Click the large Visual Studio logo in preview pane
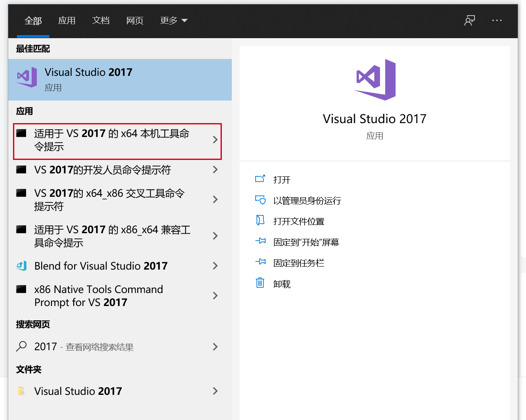 click(x=375, y=80)
